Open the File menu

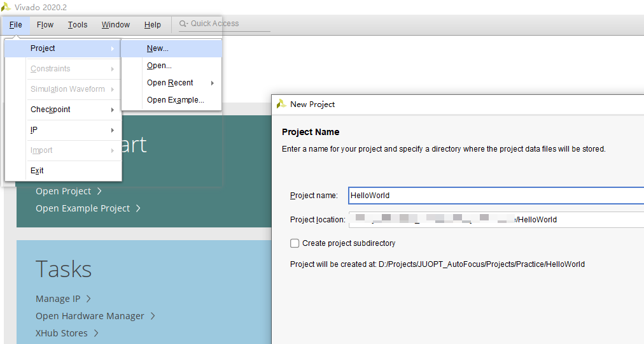click(x=16, y=25)
